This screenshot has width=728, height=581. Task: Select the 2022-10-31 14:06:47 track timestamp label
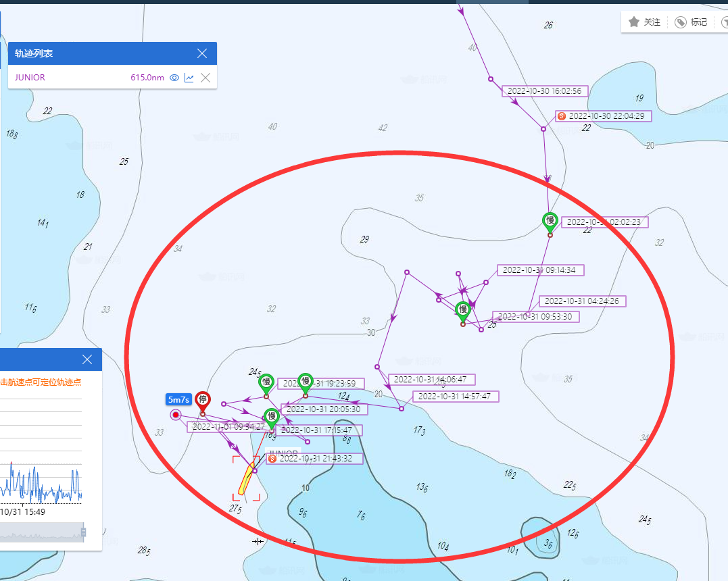click(432, 379)
